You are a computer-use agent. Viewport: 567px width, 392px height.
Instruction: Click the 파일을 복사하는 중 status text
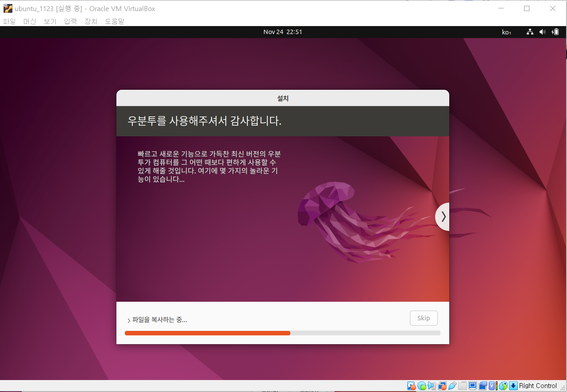[x=159, y=320]
